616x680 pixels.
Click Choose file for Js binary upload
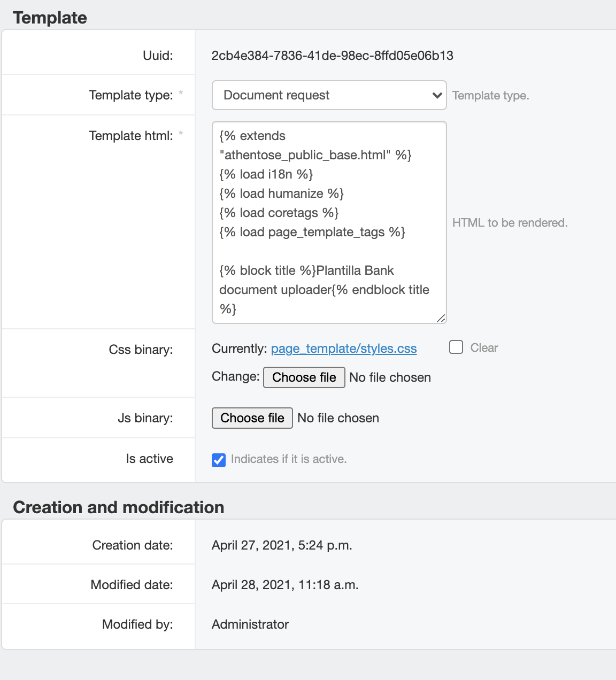(252, 418)
